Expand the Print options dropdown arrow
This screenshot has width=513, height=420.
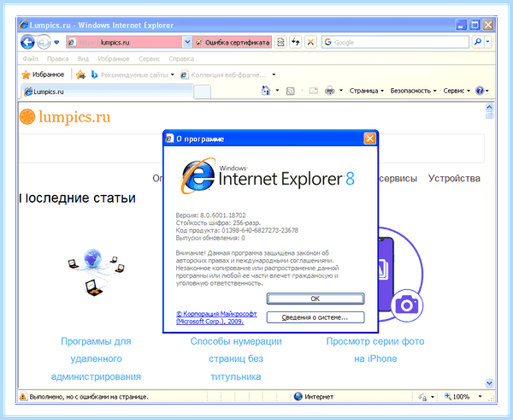pyautogui.click(x=341, y=91)
